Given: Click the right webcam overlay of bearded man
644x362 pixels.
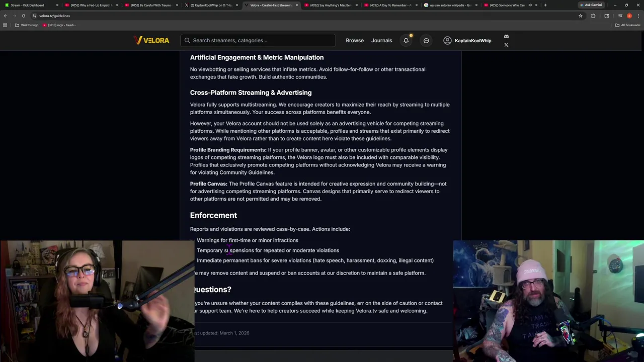Looking at the screenshot, I should pyautogui.click(x=548, y=301).
